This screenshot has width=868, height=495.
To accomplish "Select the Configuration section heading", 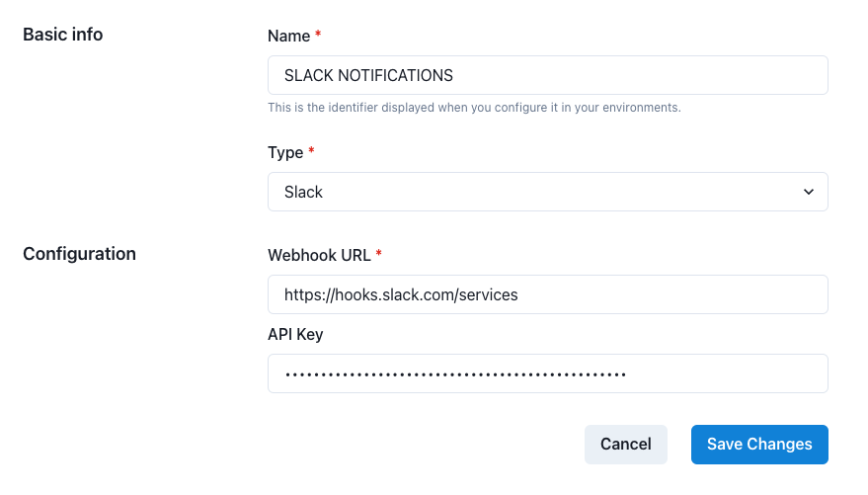I will click(79, 254).
